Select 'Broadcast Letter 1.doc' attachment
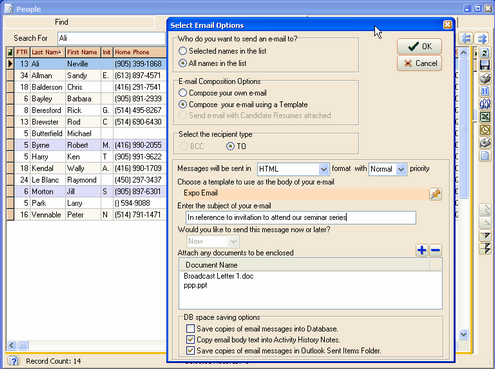495x369 pixels. click(219, 276)
